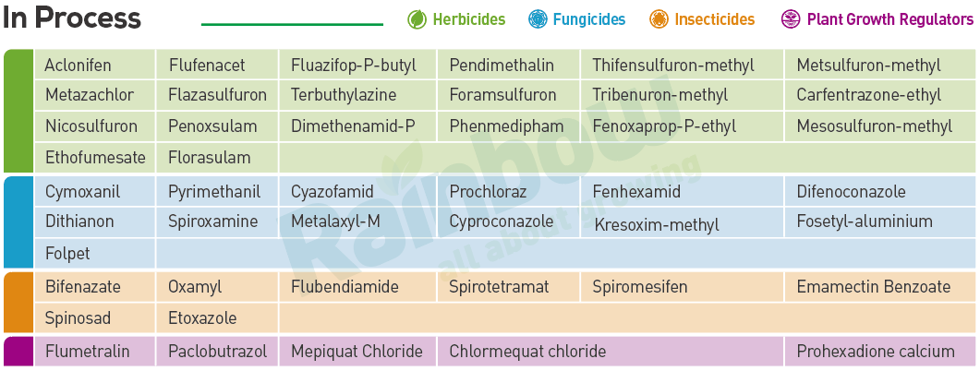
Task: Click the purple Plant Growth Regulators icon
Action: [x=791, y=20]
